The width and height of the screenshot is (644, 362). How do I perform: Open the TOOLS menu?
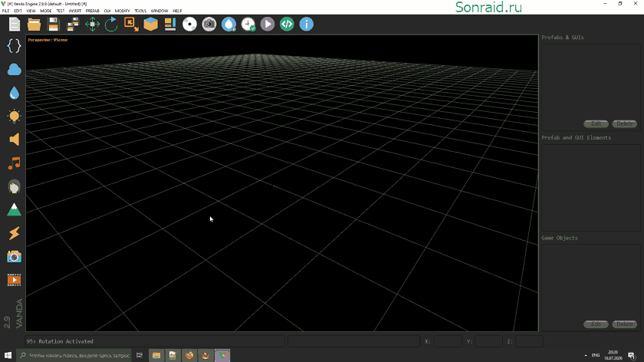(x=140, y=11)
